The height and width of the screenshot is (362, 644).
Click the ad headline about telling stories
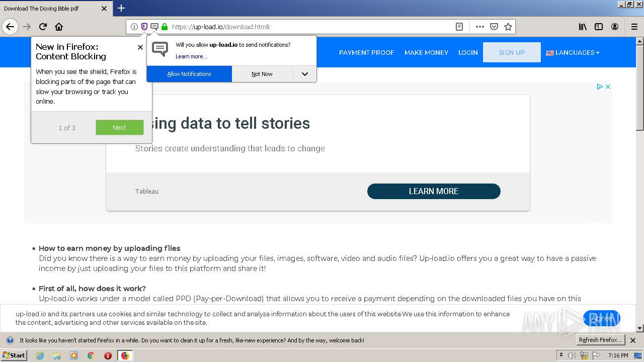point(230,123)
